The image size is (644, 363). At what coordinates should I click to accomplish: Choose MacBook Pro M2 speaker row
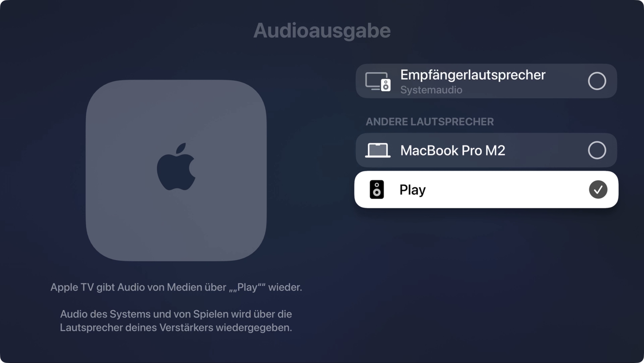[486, 150]
